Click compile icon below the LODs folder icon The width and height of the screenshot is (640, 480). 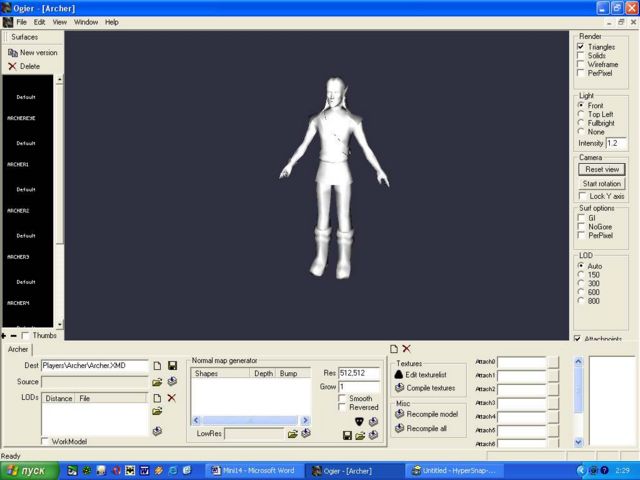pos(157,431)
